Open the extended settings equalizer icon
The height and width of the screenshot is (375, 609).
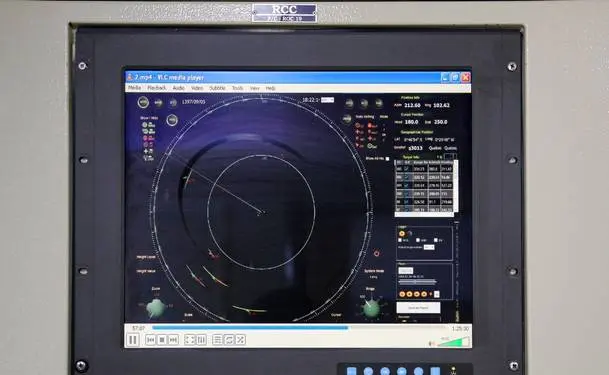tap(201, 340)
